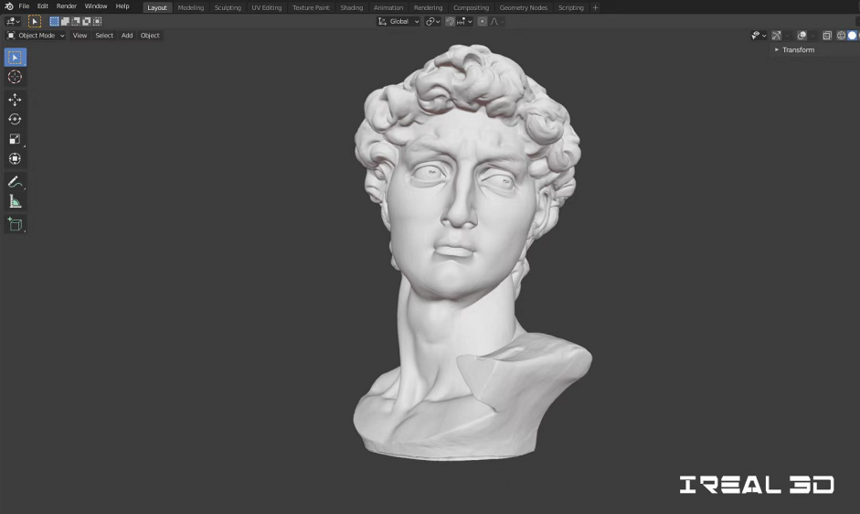This screenshot has height=514, width=860.
Task: Toggle viewport gizmos display
Action: pyautogui.click(x=776, y=36)
